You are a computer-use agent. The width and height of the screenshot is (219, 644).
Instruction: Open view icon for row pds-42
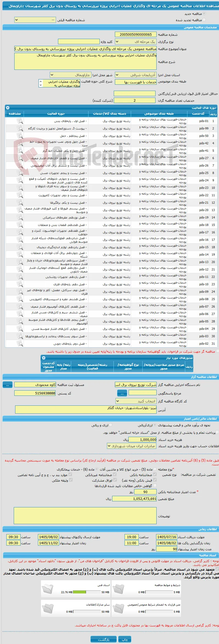[20, 143]
